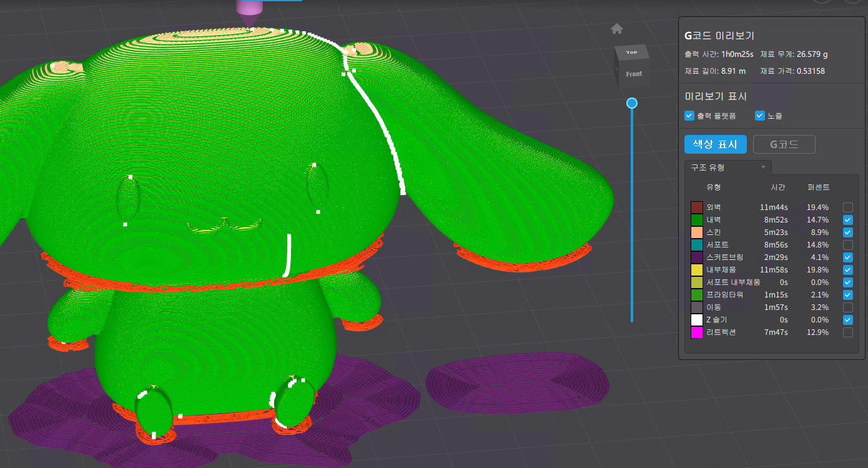Viewport: 868px width, 468px height.
Task: Disable the 서포트 내부채움 checkbox
Action: pyautogui.click(x=848, y=282)
